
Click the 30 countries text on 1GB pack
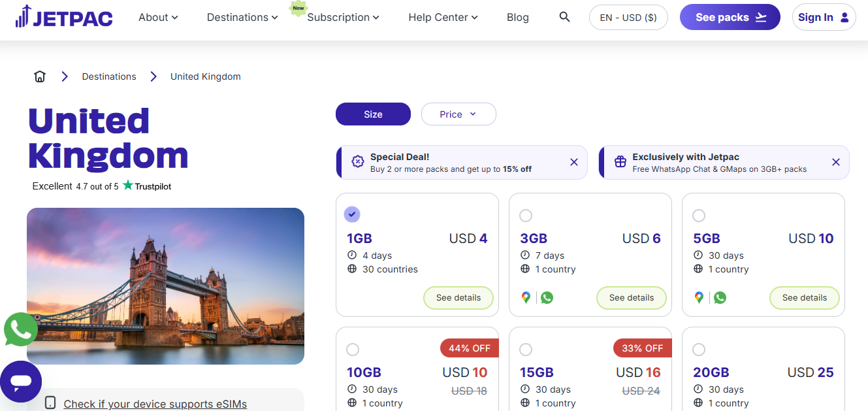click(x=390, y=269)
